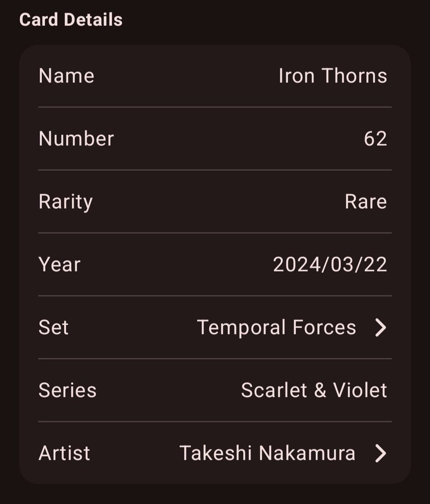Screen dimensions: 430x504
Task: Select the Rarity field label
Action: coord(65,202)
